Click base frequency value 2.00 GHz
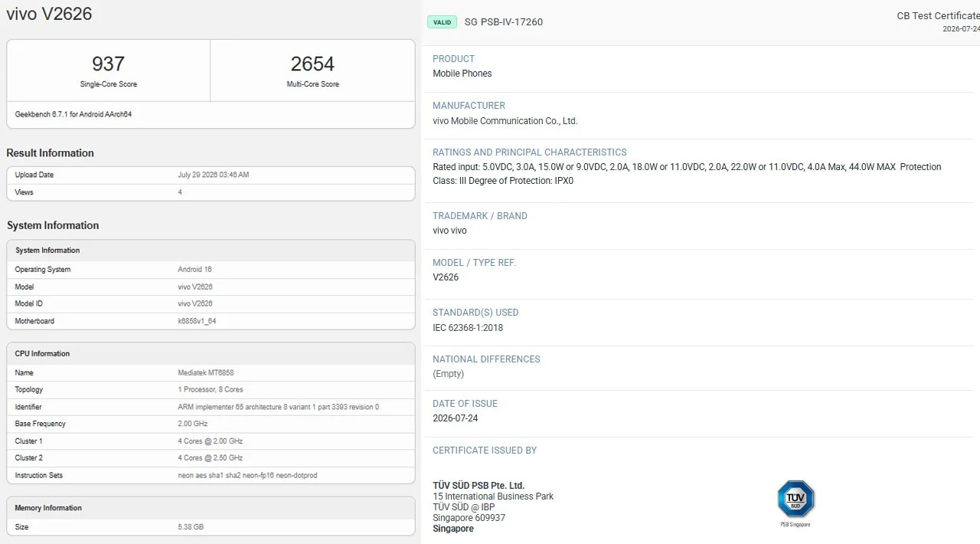Viewport: 980px width, 544px height. coord(193,424)
